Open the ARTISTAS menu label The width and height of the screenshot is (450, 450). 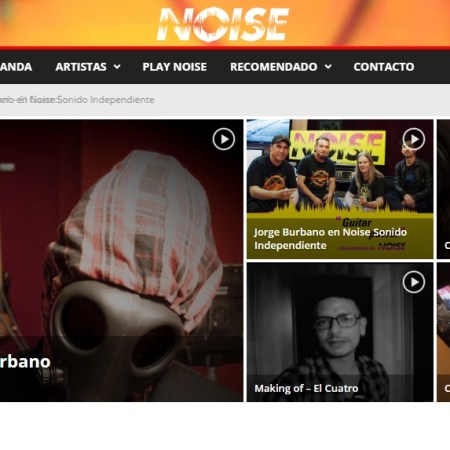coord(81,67)
